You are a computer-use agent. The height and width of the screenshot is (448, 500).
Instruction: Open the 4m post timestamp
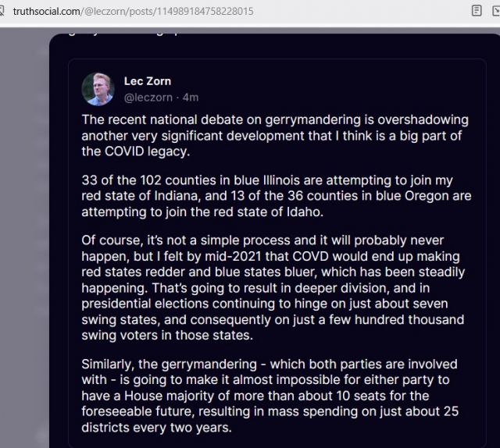[x=191, y=98]
